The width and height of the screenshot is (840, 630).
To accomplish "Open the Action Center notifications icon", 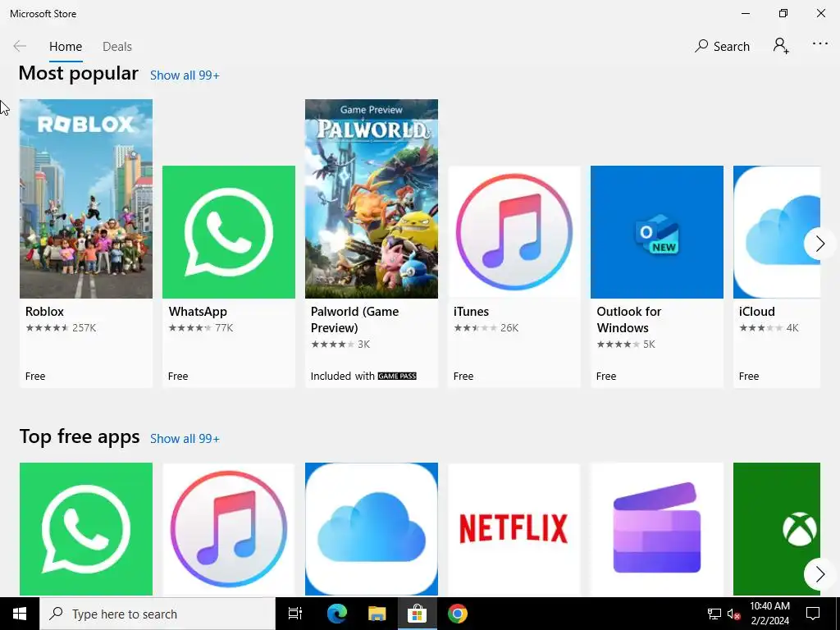I will click(x=813, y=614).
